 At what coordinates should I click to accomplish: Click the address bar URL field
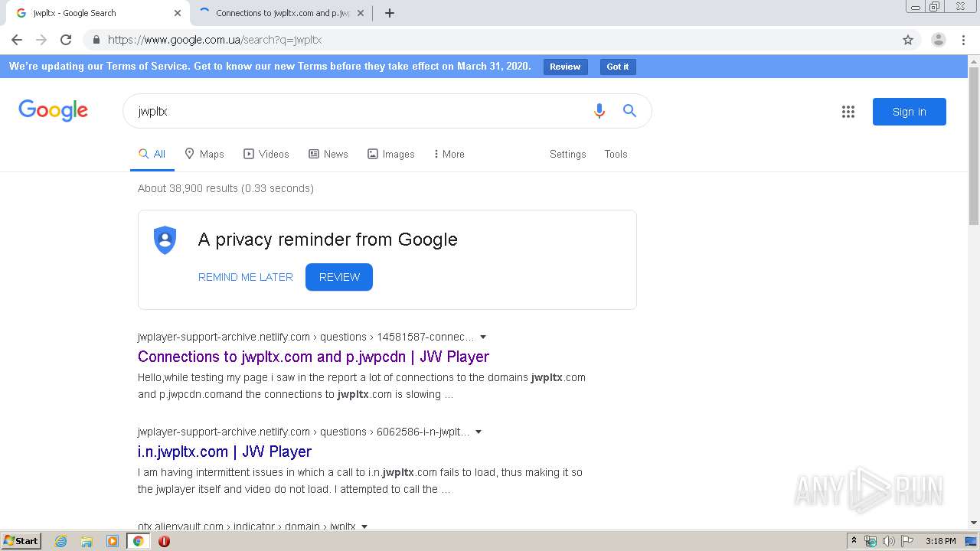[x=498, y=40]
